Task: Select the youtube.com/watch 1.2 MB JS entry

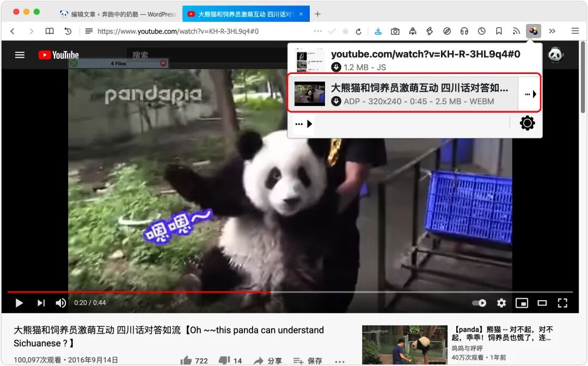Action: (x=414, y=60)
